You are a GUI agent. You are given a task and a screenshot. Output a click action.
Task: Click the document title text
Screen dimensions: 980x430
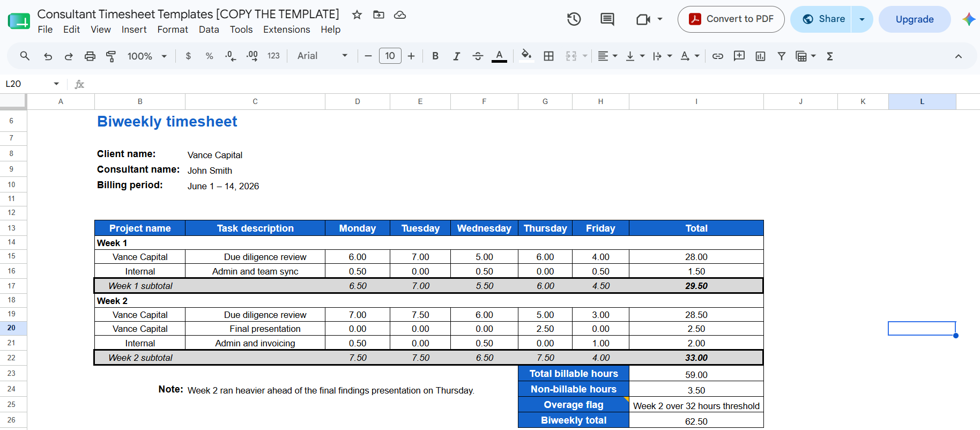188,14
